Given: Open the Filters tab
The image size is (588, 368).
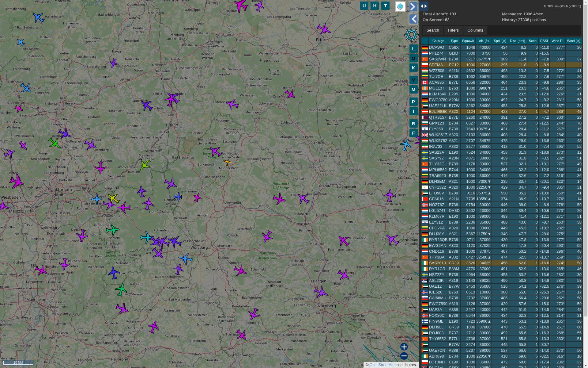Looking at the screenshot, I should (453, 30).
